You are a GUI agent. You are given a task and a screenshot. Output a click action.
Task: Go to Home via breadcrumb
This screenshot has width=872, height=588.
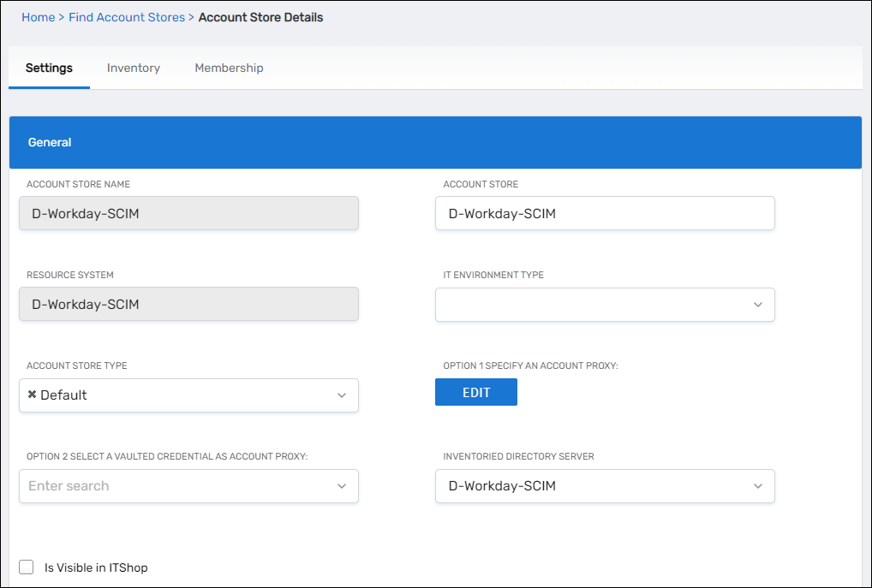coord(38,17)
